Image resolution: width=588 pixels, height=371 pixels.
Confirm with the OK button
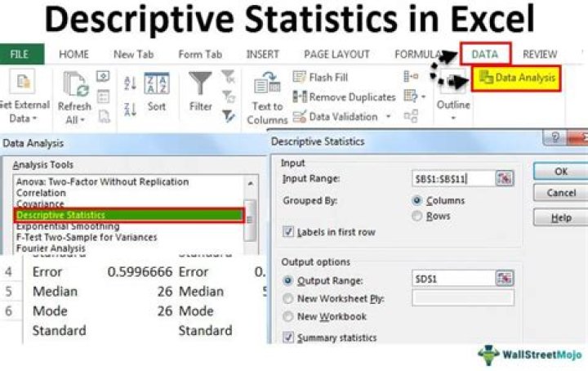[x=561, y=172]
